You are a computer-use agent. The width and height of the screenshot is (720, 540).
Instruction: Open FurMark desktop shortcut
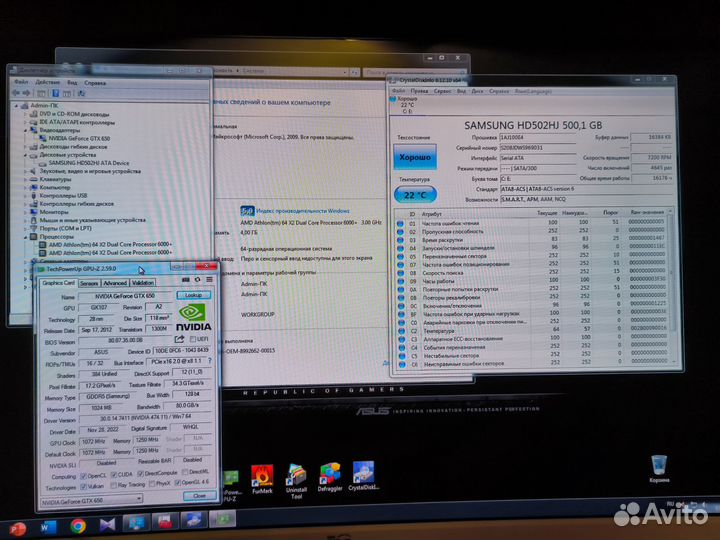click(262, 480)
